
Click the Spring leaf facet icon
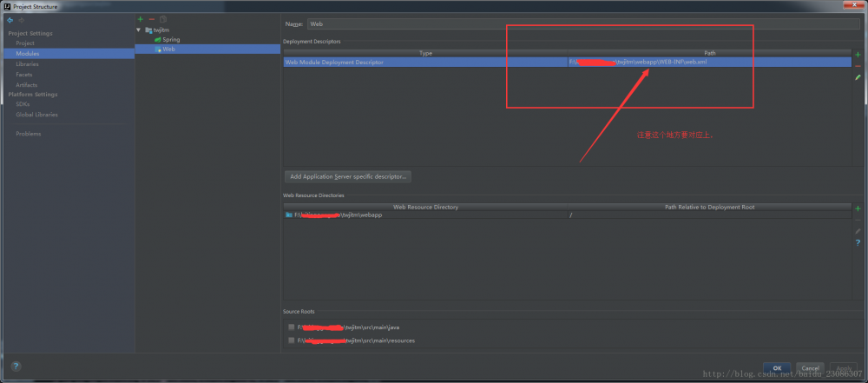pos(158,40)
